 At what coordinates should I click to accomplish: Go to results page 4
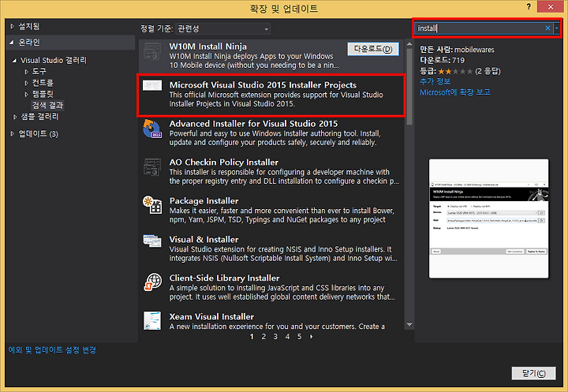coord(287,337)
